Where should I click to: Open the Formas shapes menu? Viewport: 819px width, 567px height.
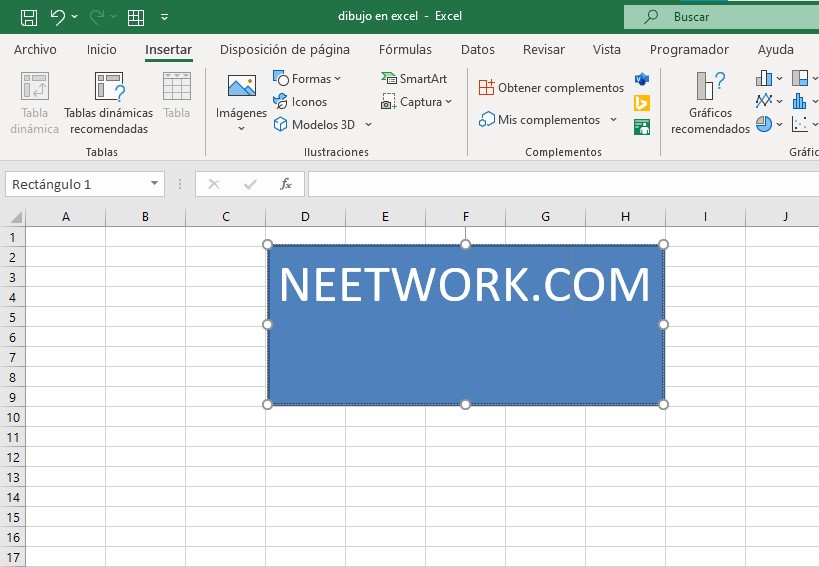[x=307, y=79]
